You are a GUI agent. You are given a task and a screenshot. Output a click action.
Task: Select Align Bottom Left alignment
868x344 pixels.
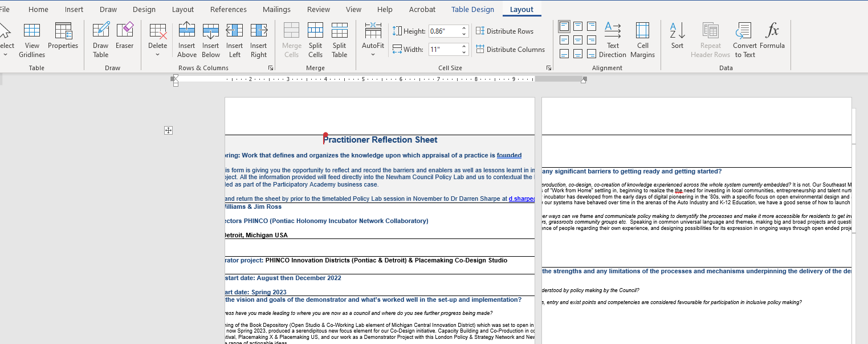(564, 54)
